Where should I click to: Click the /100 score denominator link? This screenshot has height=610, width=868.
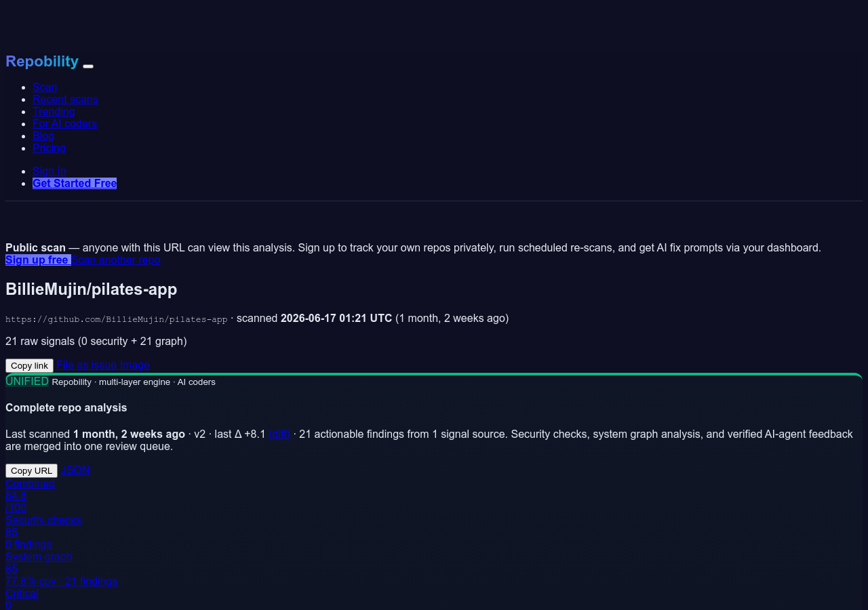click(x=16, y=508)
